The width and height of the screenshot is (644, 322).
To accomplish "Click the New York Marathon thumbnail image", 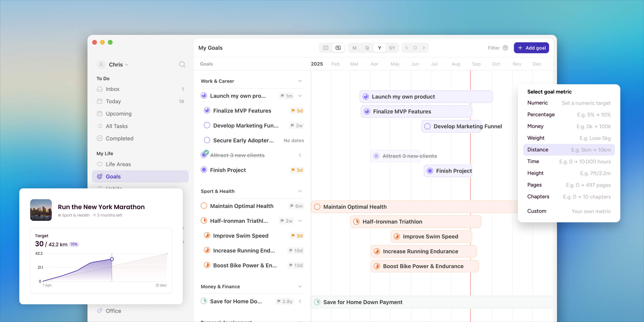I will 41,210.
